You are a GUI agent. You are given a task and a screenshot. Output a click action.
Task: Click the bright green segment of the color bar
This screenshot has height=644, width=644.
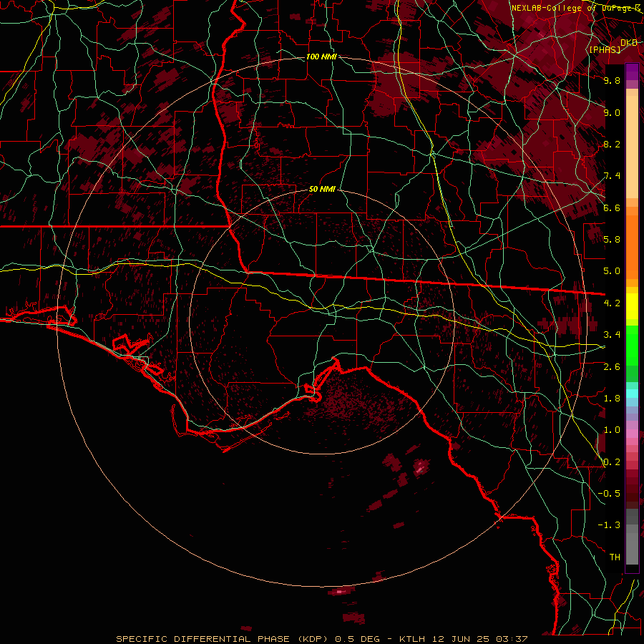pos(632,346)
